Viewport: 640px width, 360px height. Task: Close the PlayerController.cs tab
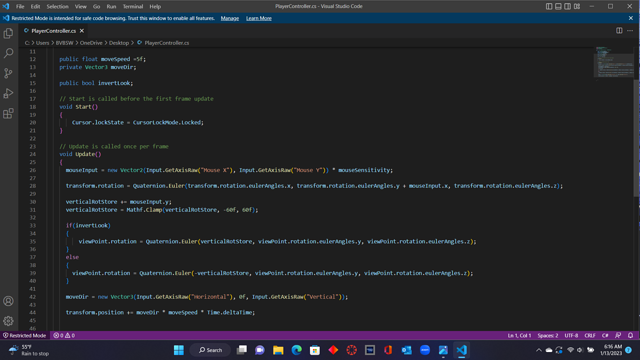point(82,31)
